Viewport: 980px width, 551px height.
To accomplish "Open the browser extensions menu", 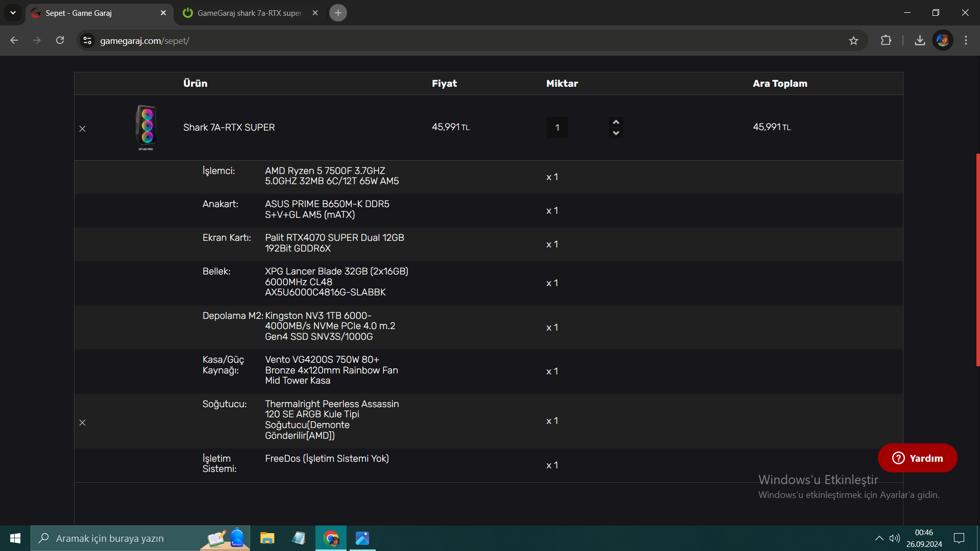I will [x=886, y=41].
